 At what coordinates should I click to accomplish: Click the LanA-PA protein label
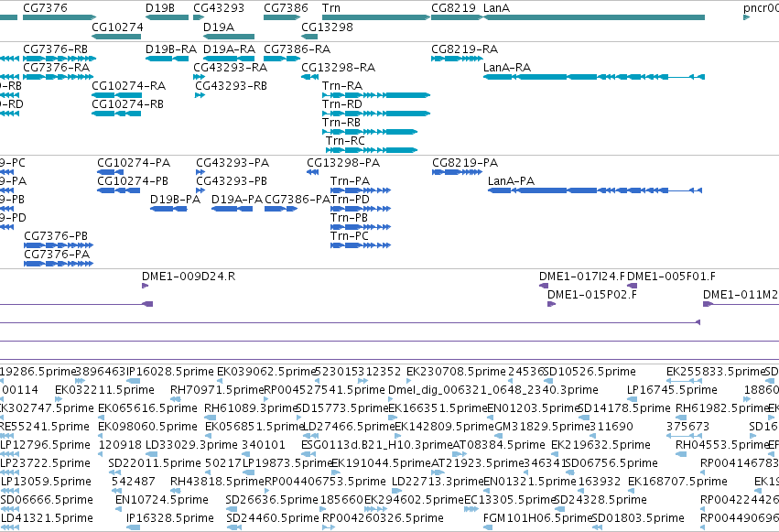point(511,181)
